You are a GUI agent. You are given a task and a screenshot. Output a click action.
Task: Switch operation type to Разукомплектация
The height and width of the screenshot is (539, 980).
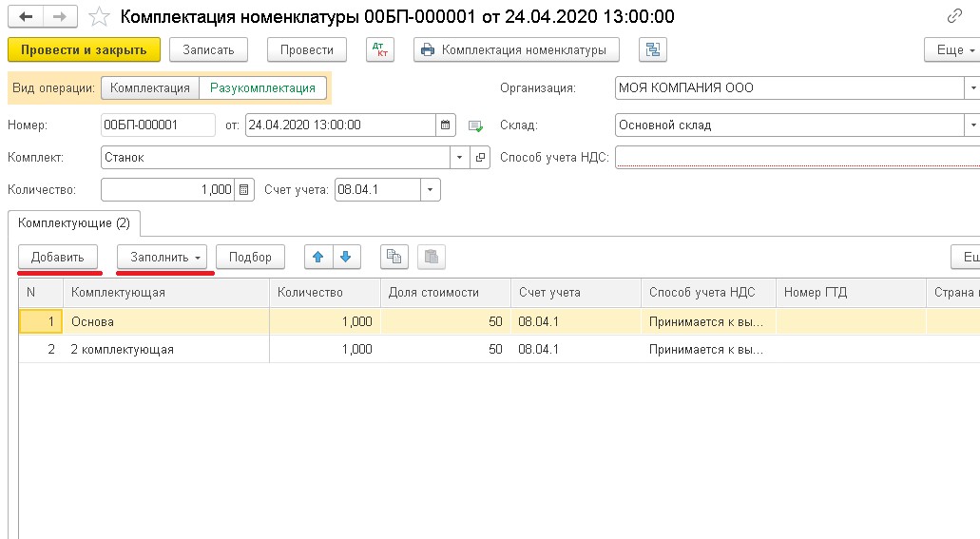262,88
